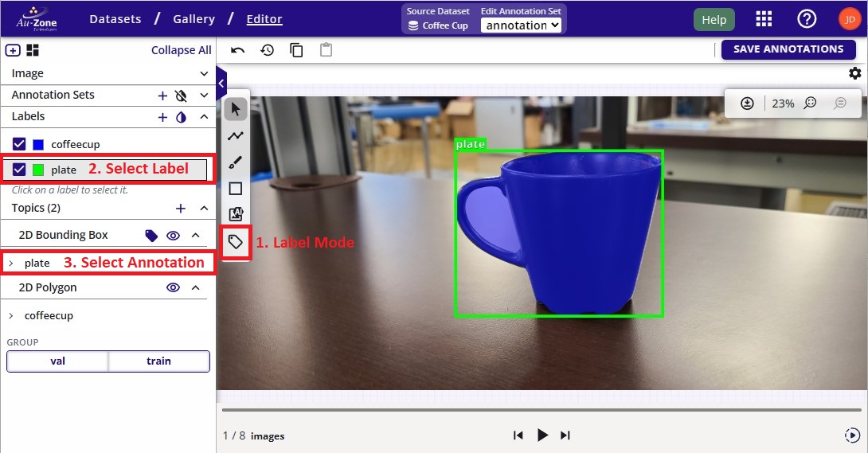Click the SAVE ANNOTATIONS button

[788, 49]
